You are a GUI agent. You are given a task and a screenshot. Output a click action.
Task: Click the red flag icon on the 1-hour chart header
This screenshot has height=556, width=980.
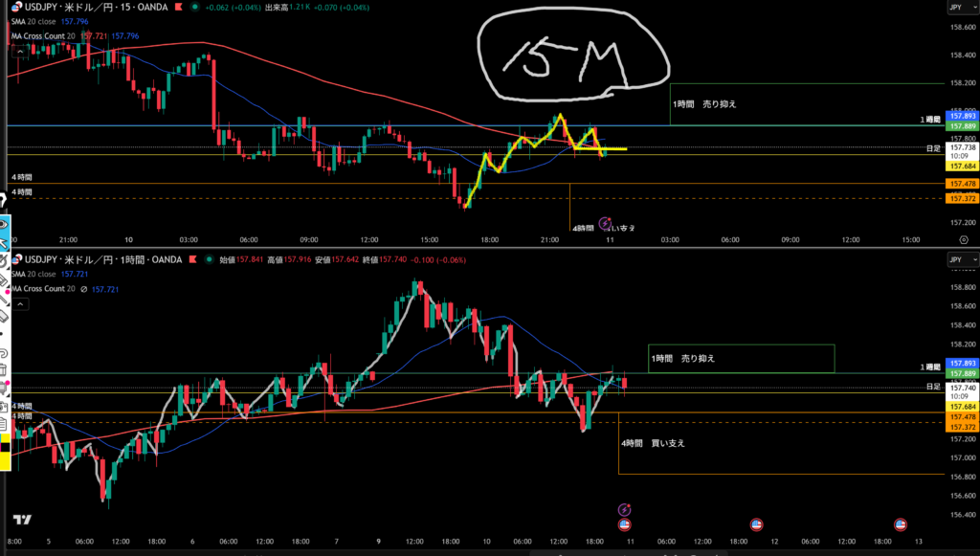tap(192, 259)
